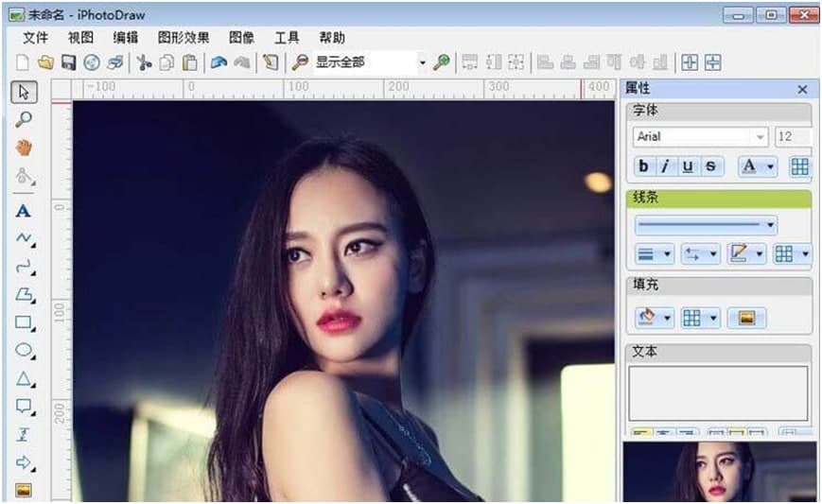Screen dimensions: 822x504
Task: Save the document with the floppy disk icon
Action: (69, 62)
